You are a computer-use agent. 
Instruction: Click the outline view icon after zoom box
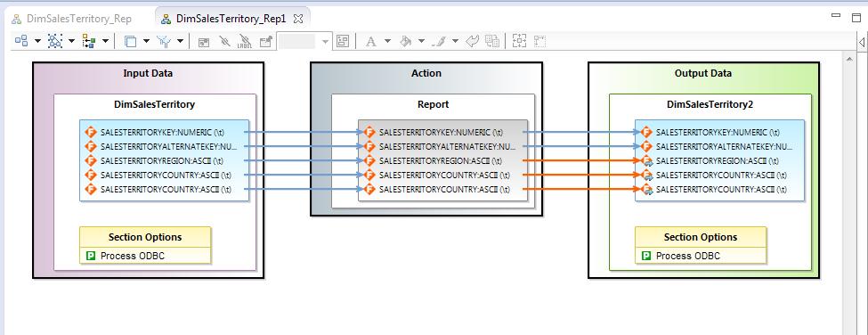click(344, 42)
